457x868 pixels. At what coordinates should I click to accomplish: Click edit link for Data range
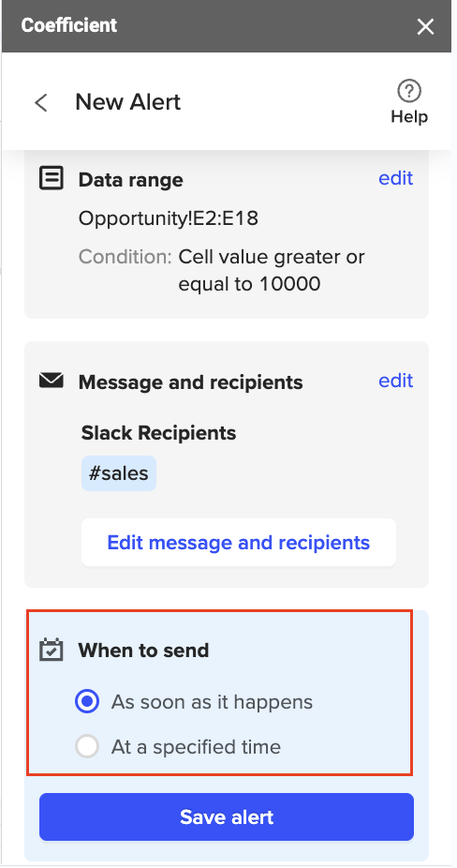point(395,178)
